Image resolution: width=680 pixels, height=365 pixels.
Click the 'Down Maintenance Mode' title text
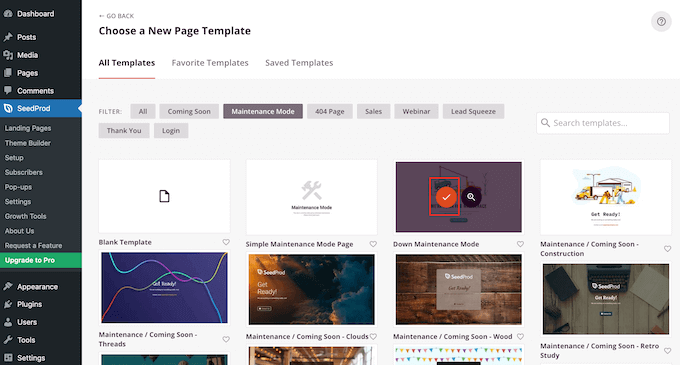tap(436, 244)
